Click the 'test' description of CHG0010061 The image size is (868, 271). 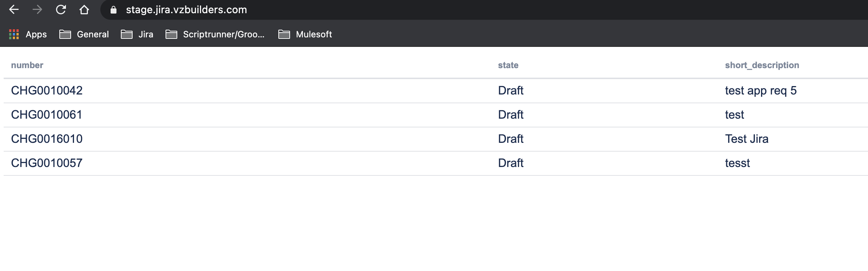click(x=734, y=115)
